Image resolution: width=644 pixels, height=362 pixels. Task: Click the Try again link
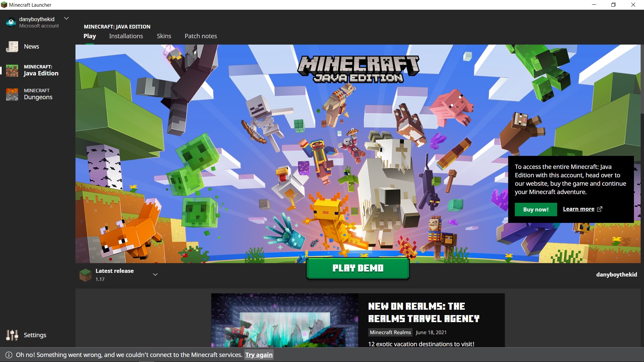[x=259, y=355]
